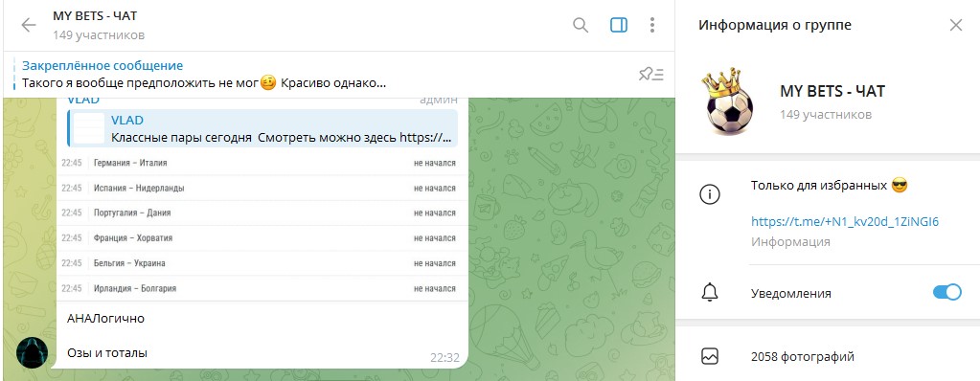Click the thumbnail in the quoted reply
The height and width of the screenshot is (381, 980).
coord(89,128)
